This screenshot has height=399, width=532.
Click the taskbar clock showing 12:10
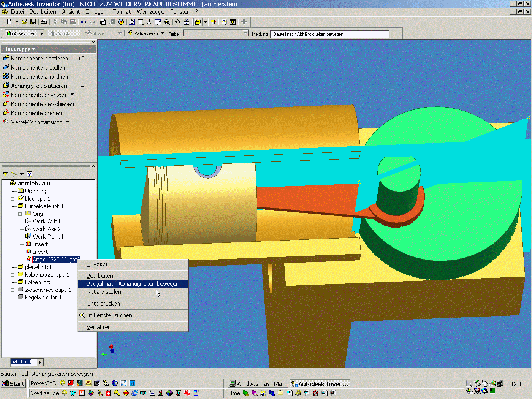click(518, 384)
